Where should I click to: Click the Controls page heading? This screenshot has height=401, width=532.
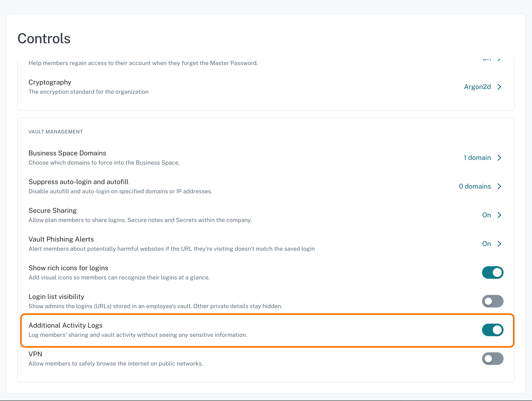coord(44,39)
